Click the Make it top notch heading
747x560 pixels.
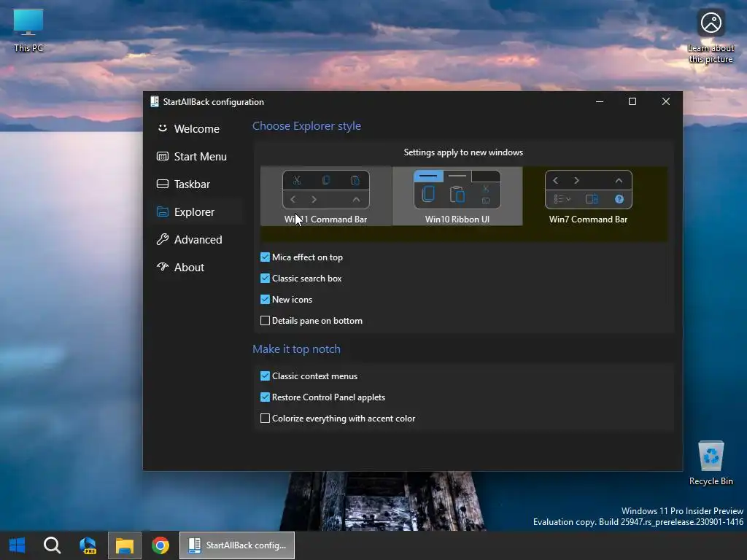pyautogui.click(x=296, y=349)
